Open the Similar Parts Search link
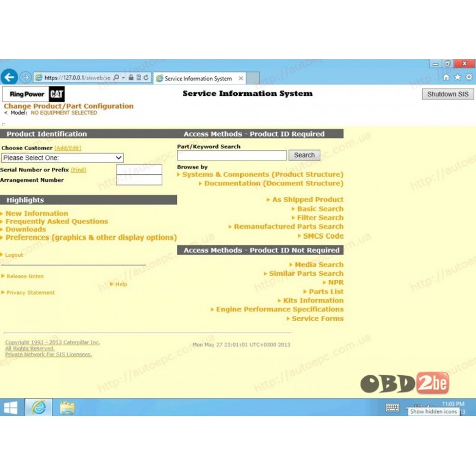476x476 pixels. pyautogui.click(x=306, y=273)
